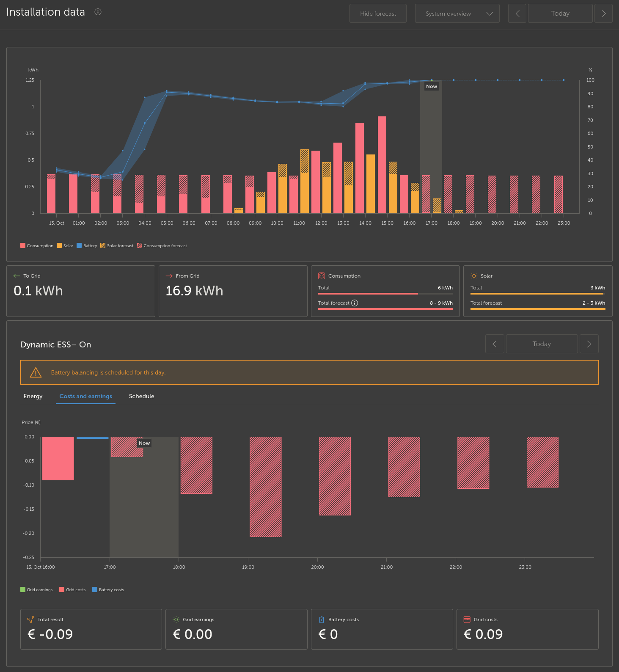Viewport: 619px width, 672px height.
Task: Click the Battery costs icon
Action: point(322,620)
